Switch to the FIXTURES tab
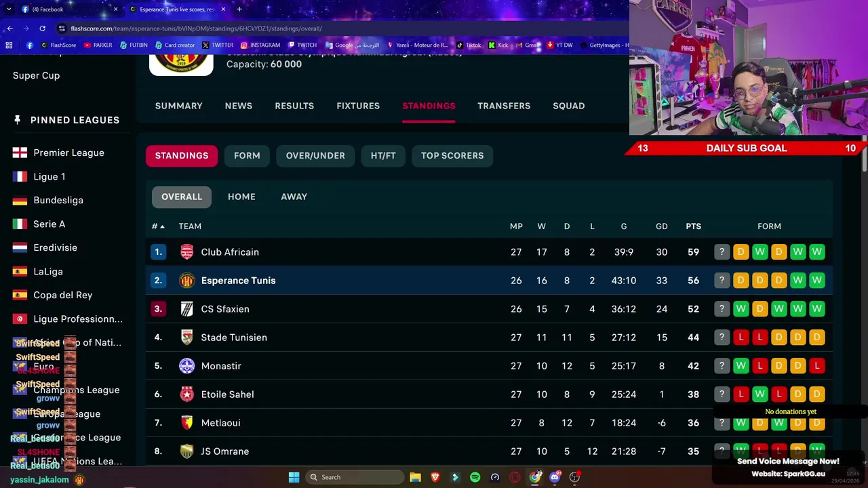The width and height of the screenshot is (868, 488). tap(358, 106)
